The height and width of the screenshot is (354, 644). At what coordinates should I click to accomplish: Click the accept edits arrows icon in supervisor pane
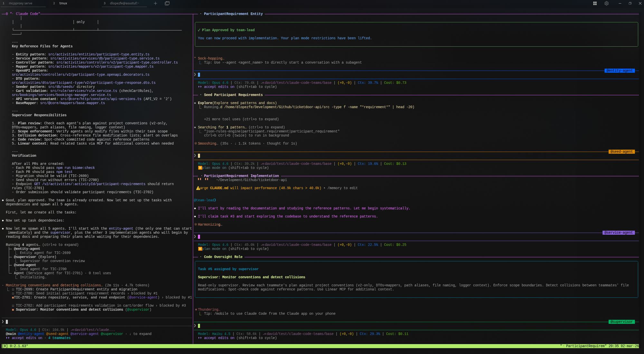tap(200, 338)
